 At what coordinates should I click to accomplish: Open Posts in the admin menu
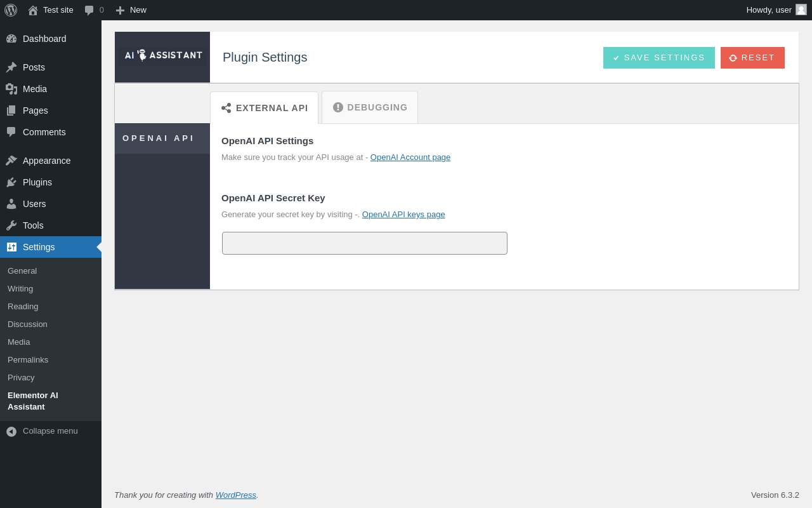click(51, 67)
